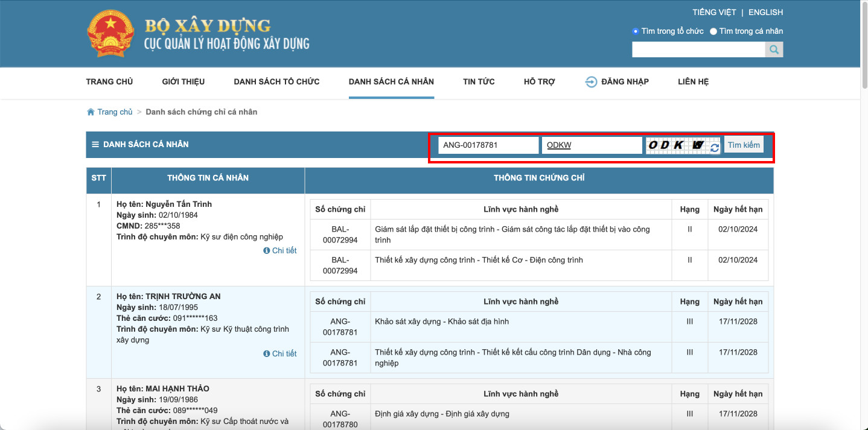
Task: Click the ANG-00178781 search input field
Action: 488,145
